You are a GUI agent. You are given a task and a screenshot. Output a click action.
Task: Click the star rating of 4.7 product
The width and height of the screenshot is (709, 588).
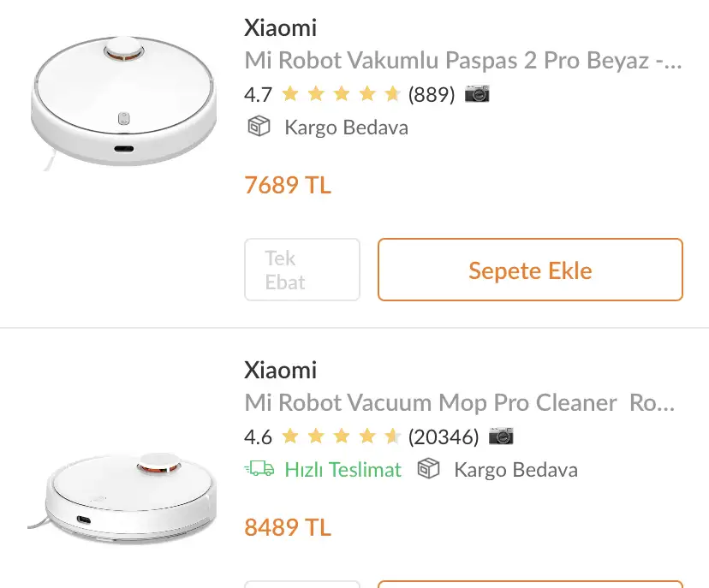[x=341, y=94]
